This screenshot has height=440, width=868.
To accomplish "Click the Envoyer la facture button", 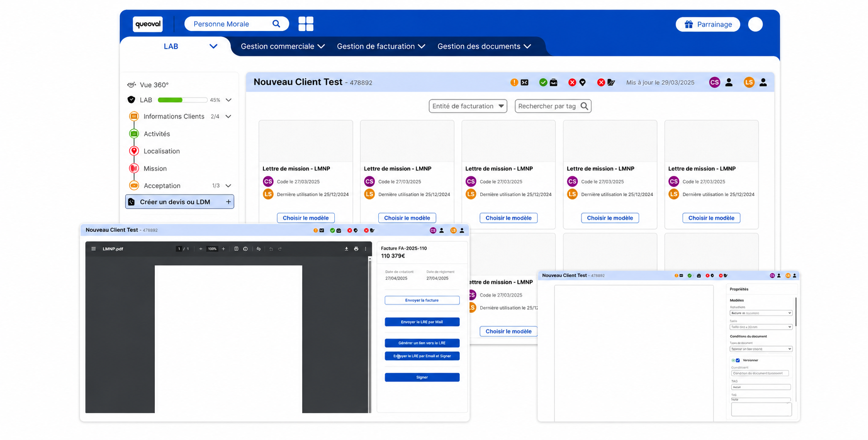I will click(422, 300).
